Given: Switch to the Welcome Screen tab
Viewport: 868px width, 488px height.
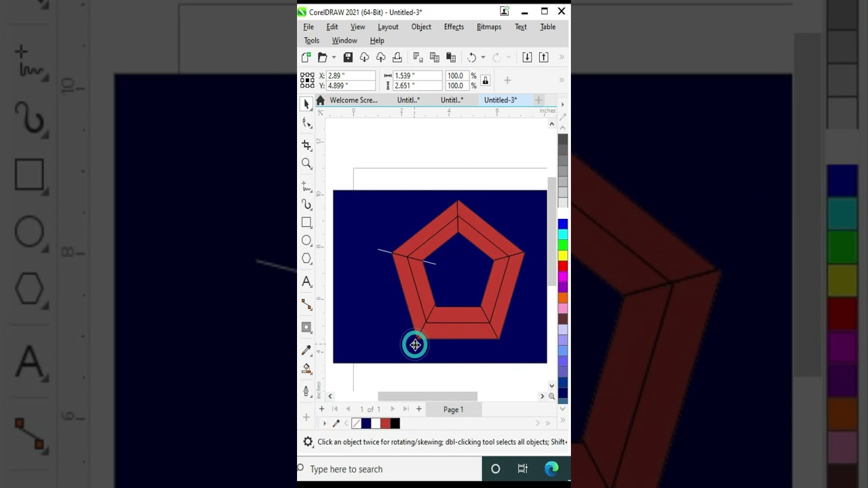Looking at the screenshot, I should pyautogui.click(x=353, y=100).
